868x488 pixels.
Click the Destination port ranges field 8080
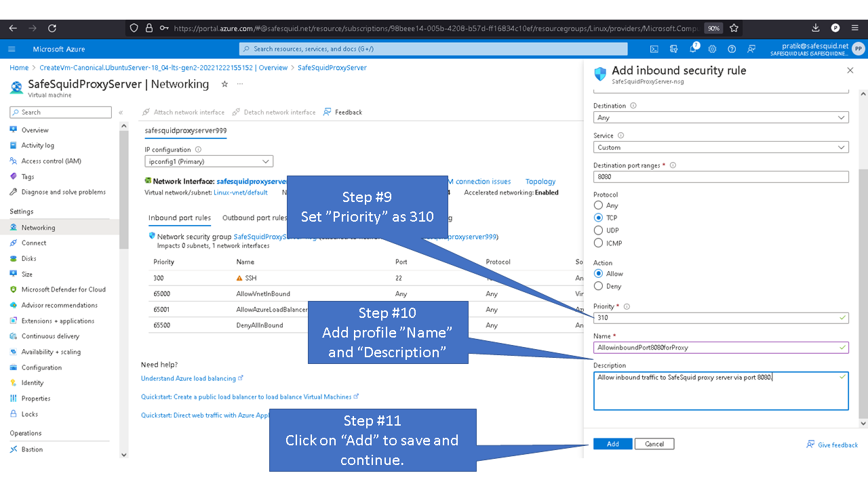click(x=721, y=177)
